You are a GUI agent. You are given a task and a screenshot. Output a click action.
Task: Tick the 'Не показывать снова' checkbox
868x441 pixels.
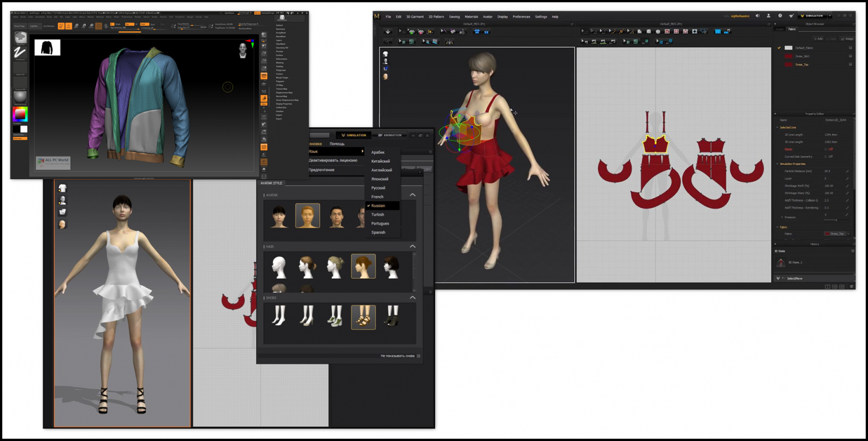pyautogui.click(x=418, y=356)
